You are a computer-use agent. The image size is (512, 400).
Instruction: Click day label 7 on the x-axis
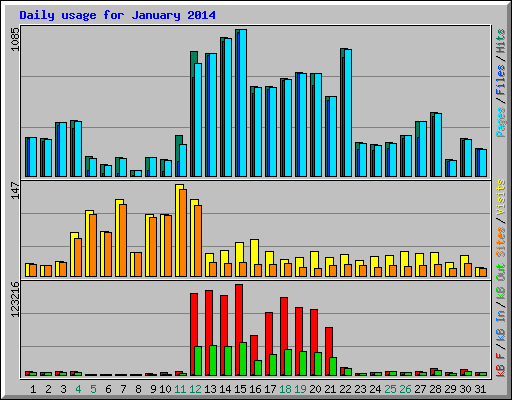123,389
